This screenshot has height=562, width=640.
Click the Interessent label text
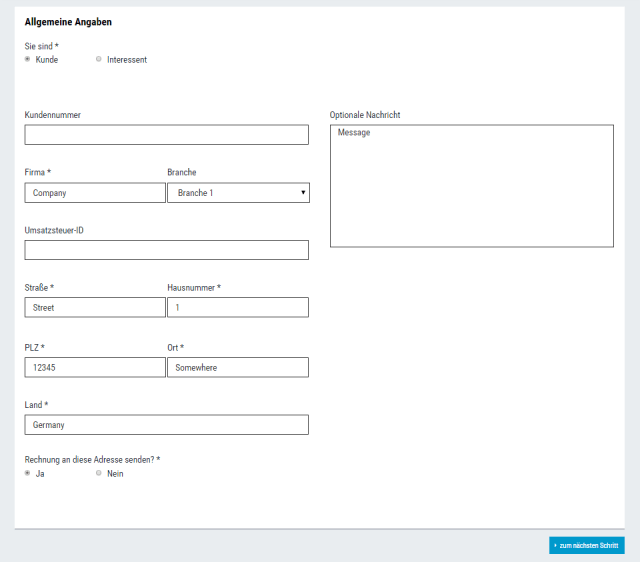[127, 60]
